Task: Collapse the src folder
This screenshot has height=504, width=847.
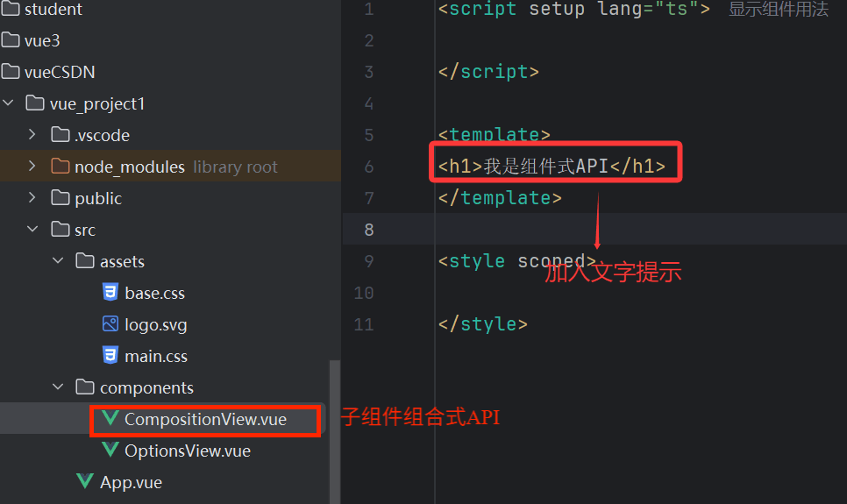Action: pyautogui.click(x=32, y=229)
